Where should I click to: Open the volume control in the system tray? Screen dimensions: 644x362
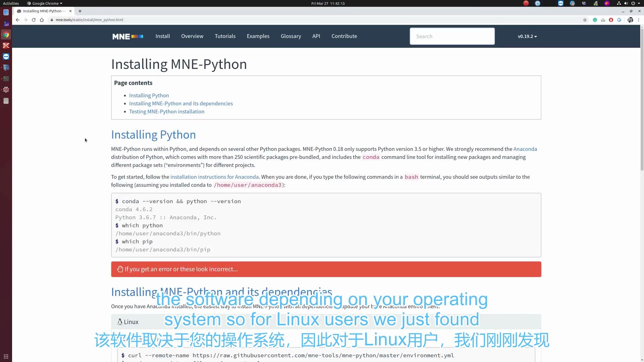(626, 3)
